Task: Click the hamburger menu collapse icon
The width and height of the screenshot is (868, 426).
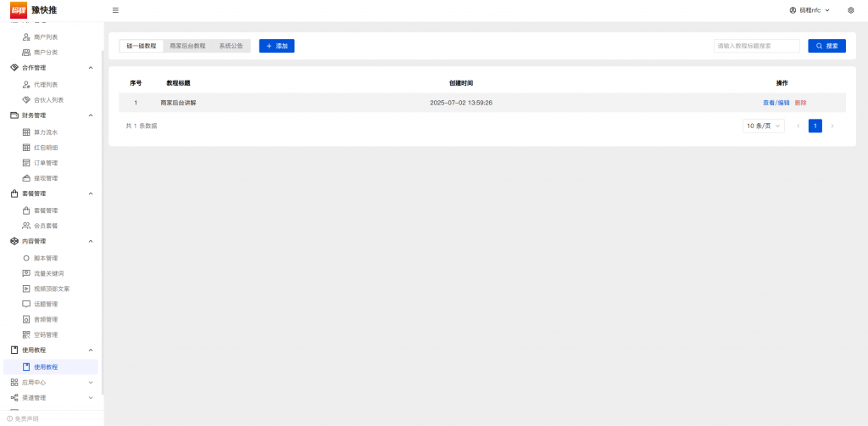Action: click(115, 10)
